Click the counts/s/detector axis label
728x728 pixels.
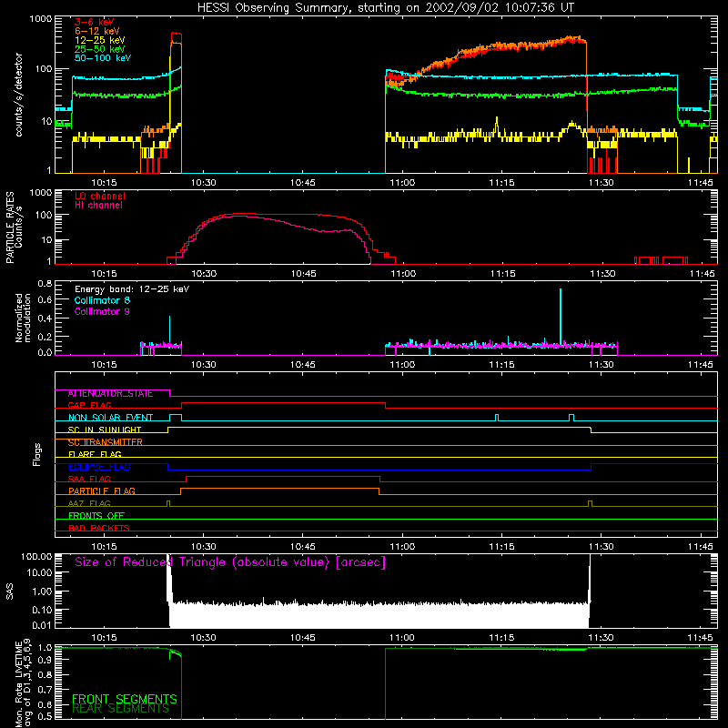[19, 95]
